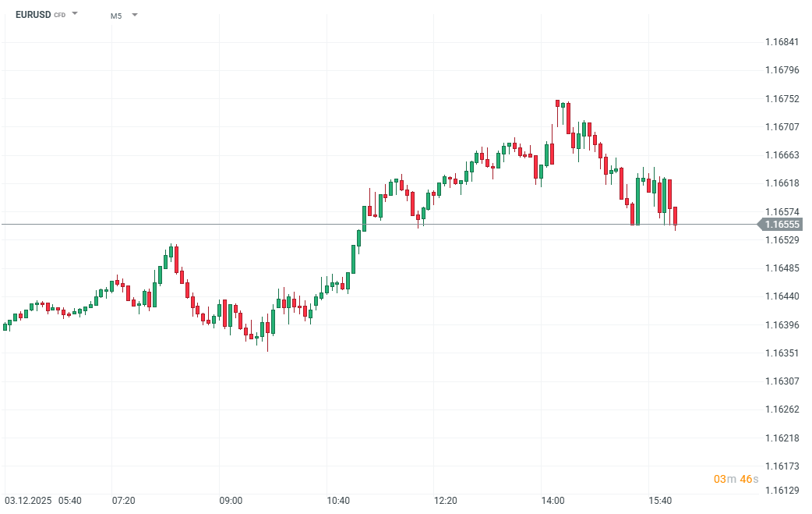Click the 1.16129 price axis label
This screenshot has height=514, width=812.
(x=782, y=491)
